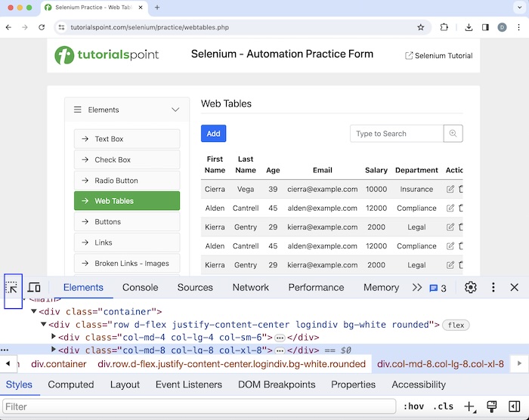Expand the col-md-4 div node
Screen dimensions: 529x420
point(54,337)
